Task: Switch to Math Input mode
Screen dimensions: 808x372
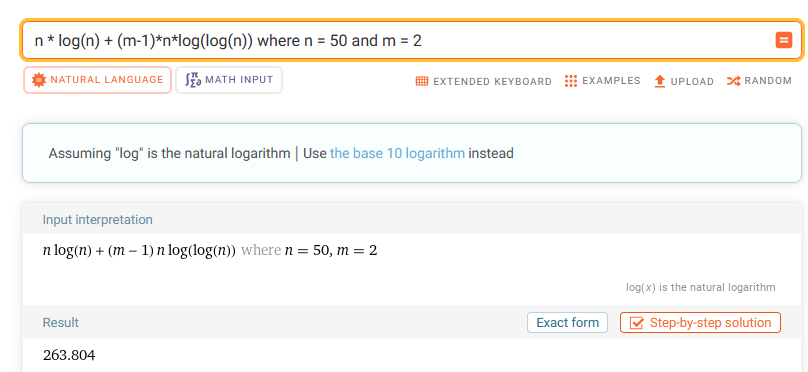Action: 229,80
